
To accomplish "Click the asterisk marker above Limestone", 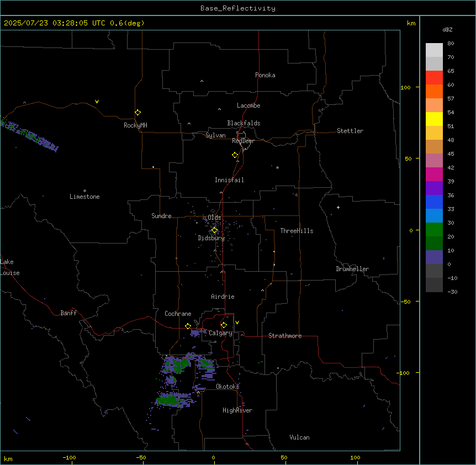I will click(x=84, y=191).
